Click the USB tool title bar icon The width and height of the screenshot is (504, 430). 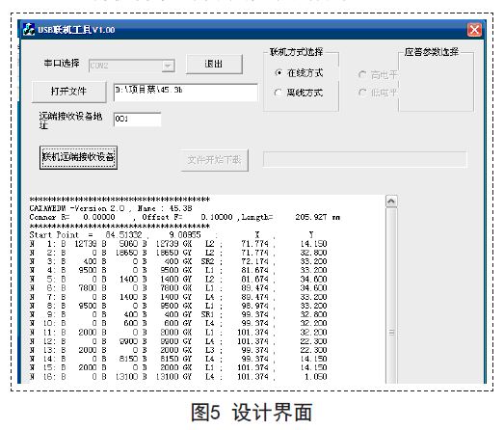tap(29, 30)
